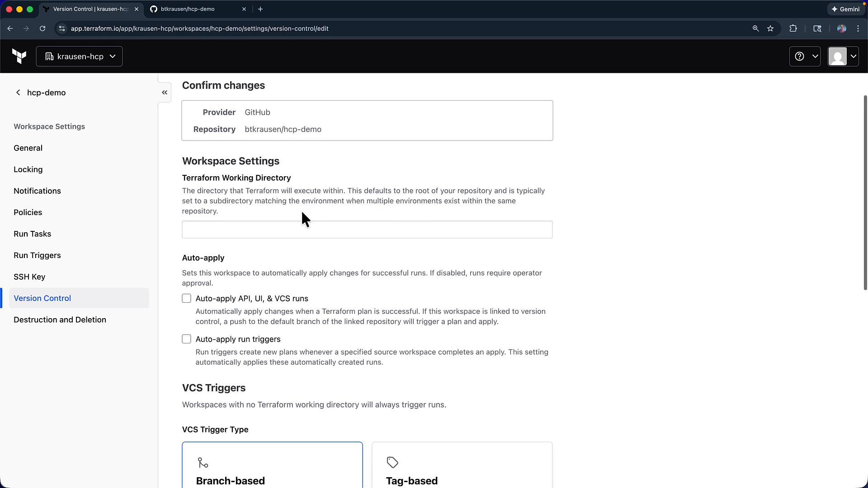The image size is (868, 488).
Task: View site information icon in address bar
Action: [62, 28]
